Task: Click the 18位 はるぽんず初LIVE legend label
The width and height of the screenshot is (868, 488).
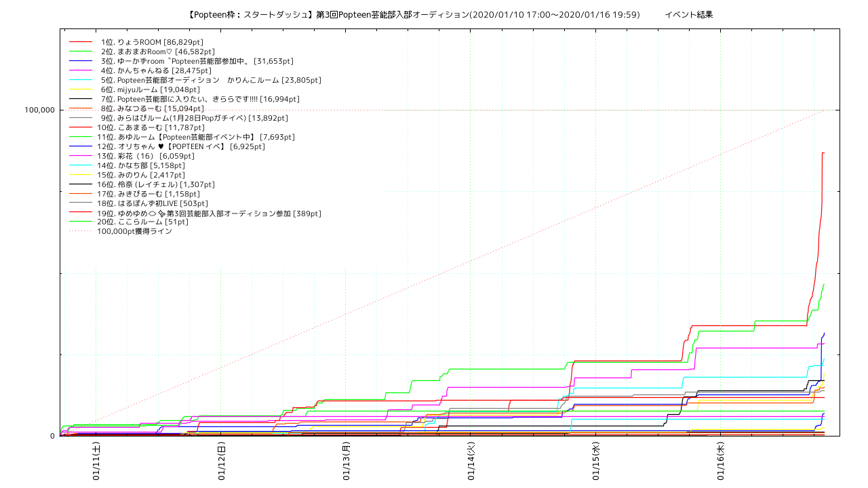Action: [153, 203]
